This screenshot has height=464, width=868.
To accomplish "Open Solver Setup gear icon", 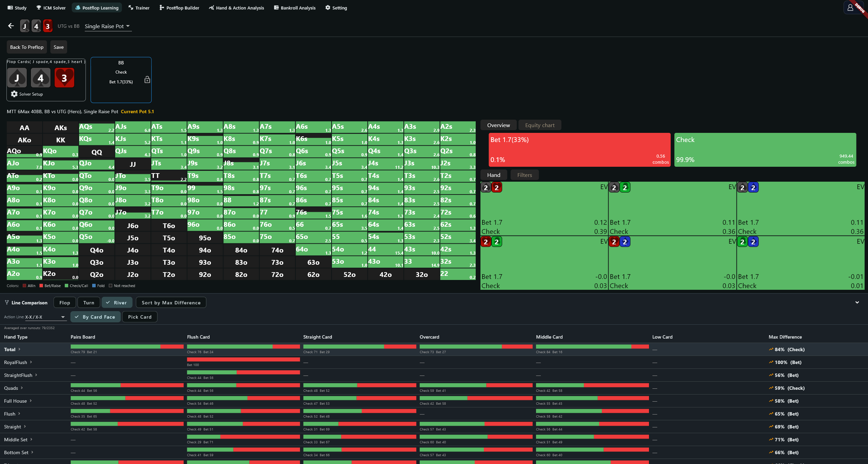I will (x=14, y=94).
